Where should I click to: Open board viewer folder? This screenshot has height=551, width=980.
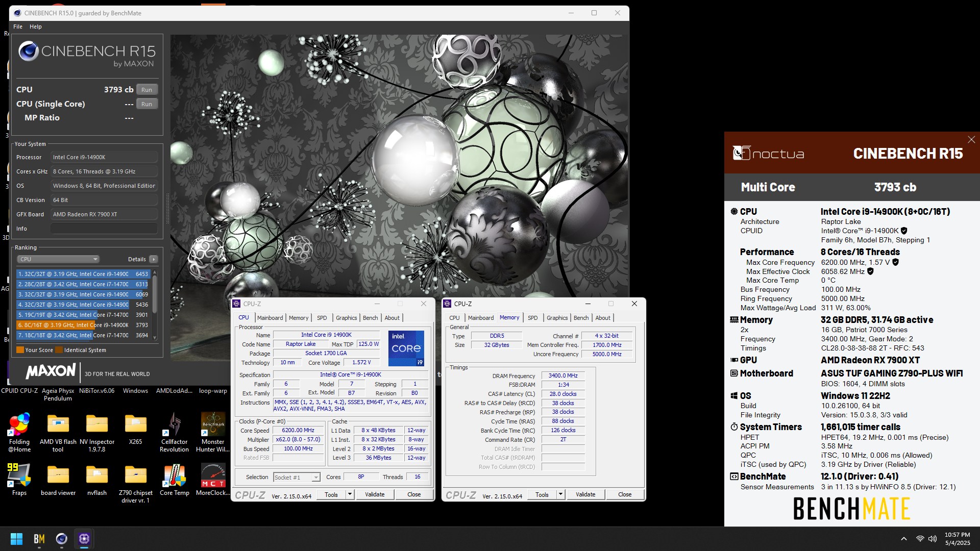coord(58,480)
